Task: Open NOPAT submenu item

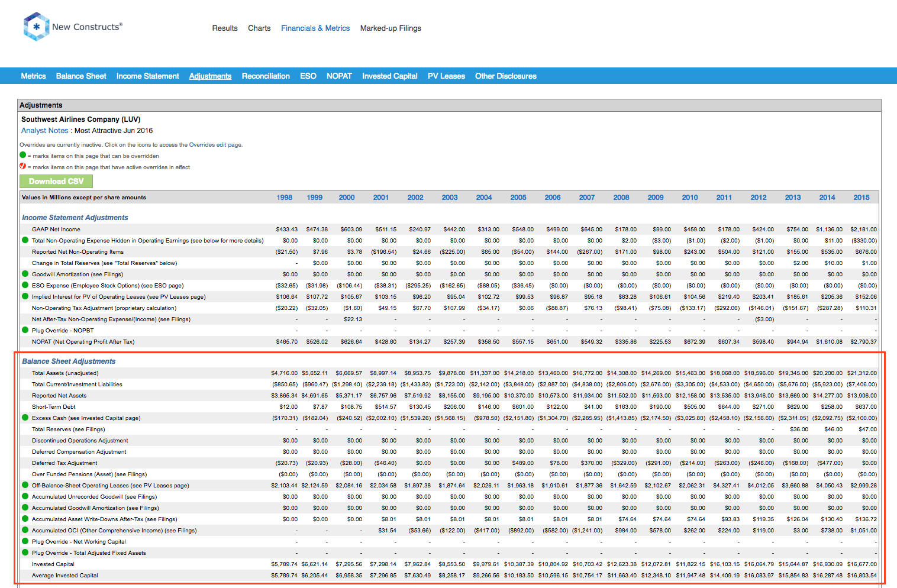Action: click(x=339, y=76)
